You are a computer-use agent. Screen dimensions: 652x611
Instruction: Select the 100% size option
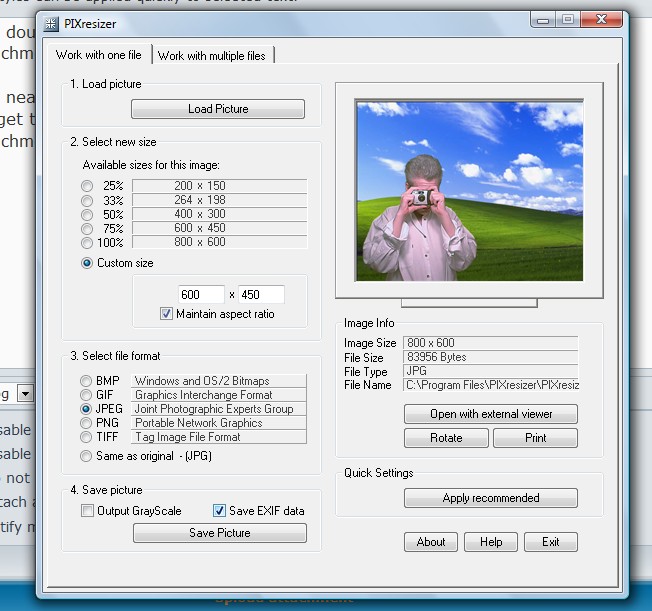(x=87, y=242)
